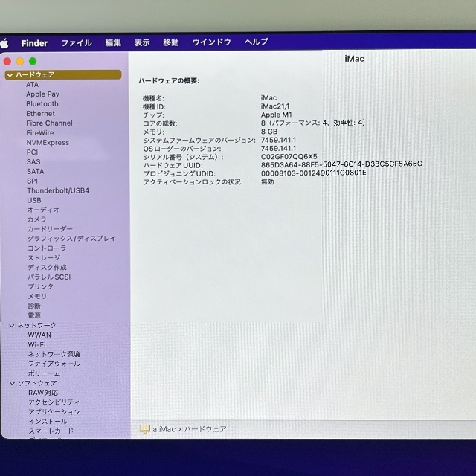The image size is (476, 476).
Task: Select NVMExpress in the sidebar
Action: [48, 143]
